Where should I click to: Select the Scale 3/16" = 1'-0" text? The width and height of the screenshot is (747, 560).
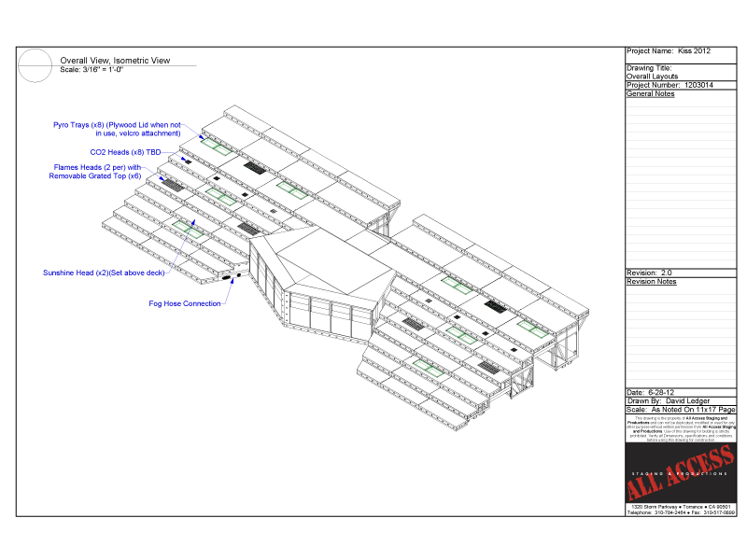pos(92,70)
